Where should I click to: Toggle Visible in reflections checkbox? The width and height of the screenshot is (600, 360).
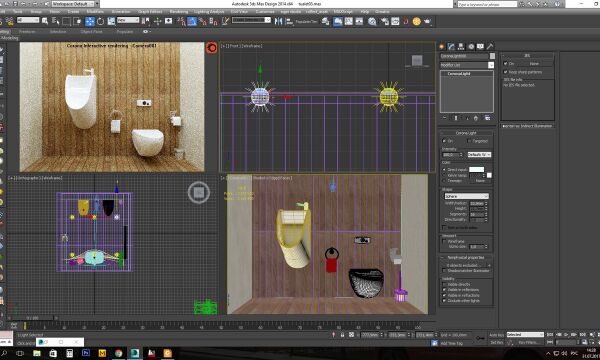445,290
